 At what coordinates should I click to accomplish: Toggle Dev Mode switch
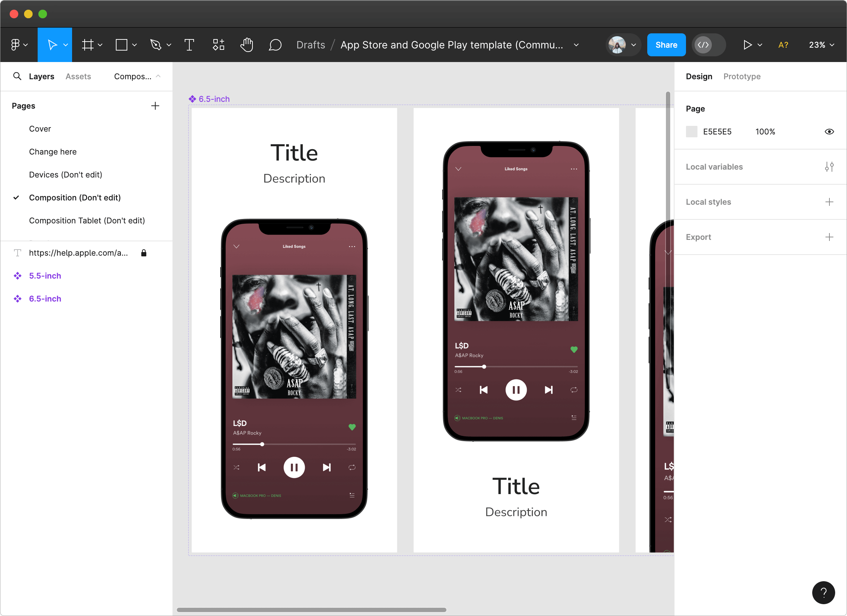click(709, 45)
